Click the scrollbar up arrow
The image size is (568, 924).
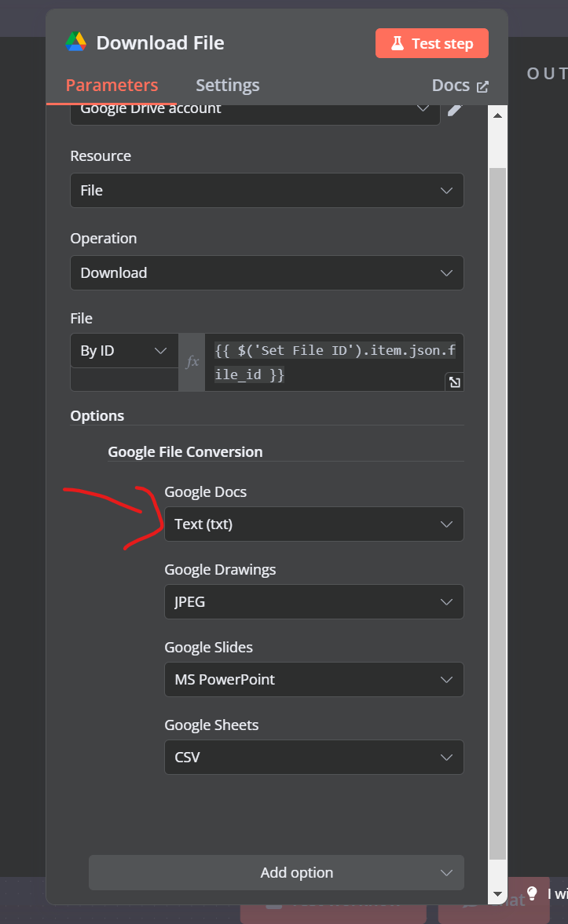pos(498,115)
